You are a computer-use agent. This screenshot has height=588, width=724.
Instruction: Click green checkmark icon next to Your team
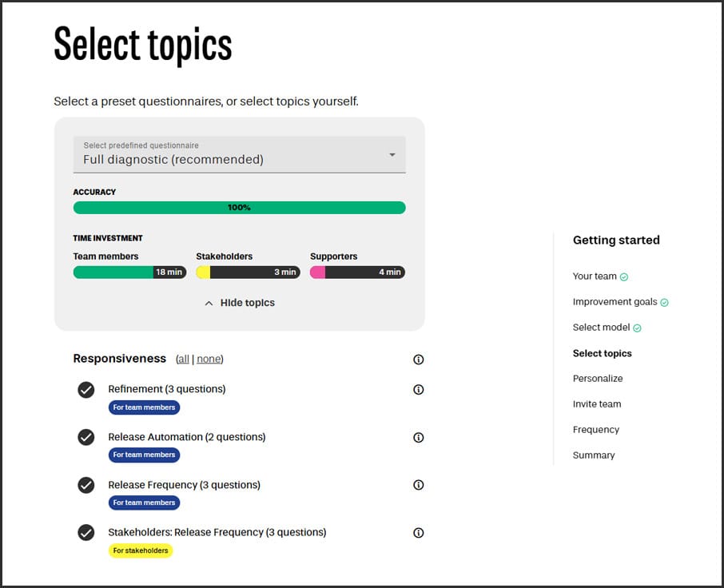click(624, 277)
